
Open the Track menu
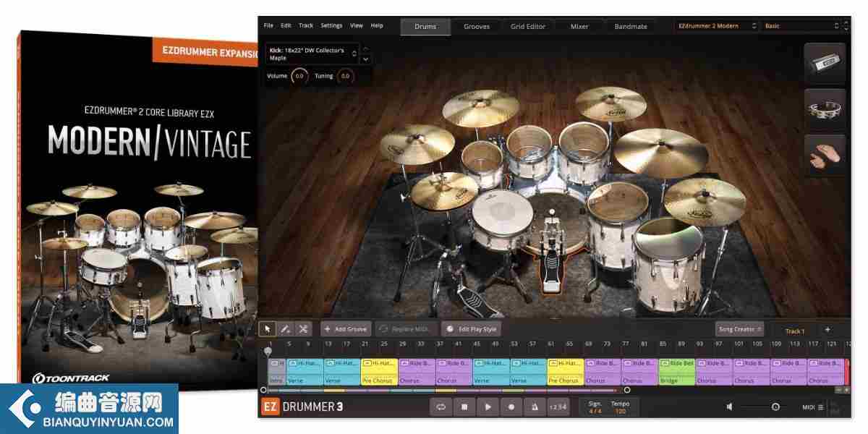pos(306,25)
